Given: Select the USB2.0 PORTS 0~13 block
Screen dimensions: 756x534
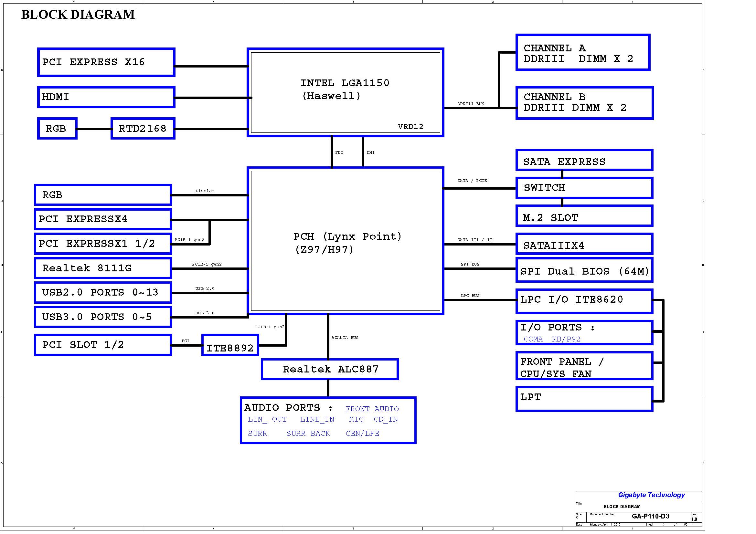Looking at the screenshot, I should click(x=103, y=292).
